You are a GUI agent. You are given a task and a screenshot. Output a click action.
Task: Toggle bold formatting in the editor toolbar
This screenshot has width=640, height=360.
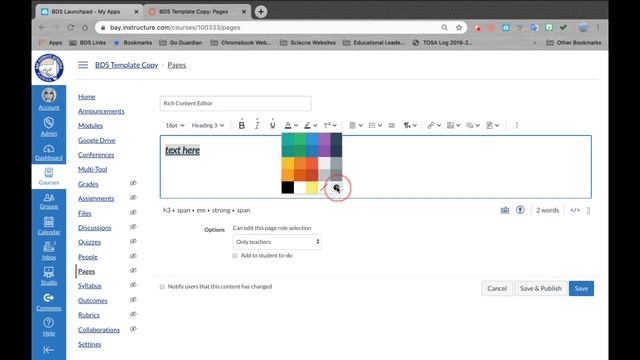[x=242, y=125]
